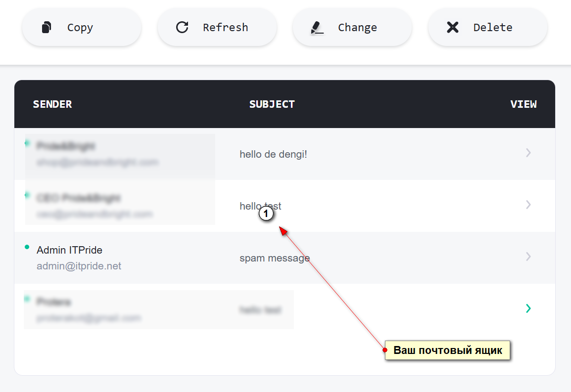Open the last email with the green chevron

pos(528,308)
